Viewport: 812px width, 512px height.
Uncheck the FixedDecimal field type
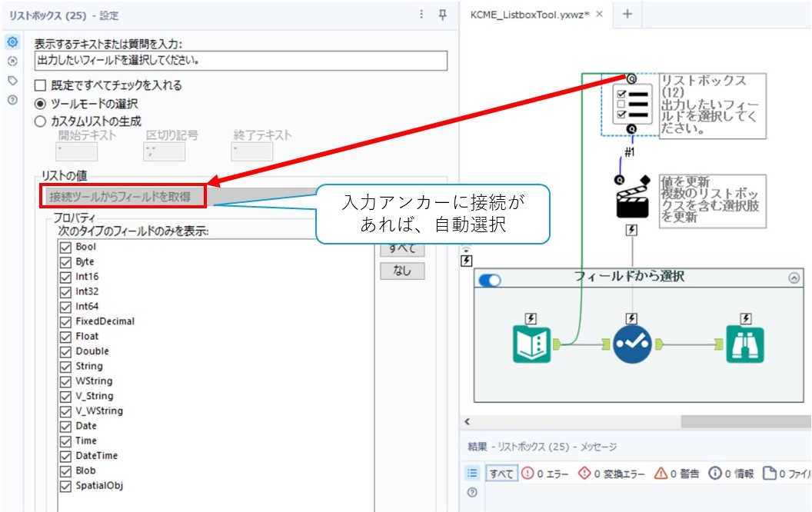(x=65, y=321)
